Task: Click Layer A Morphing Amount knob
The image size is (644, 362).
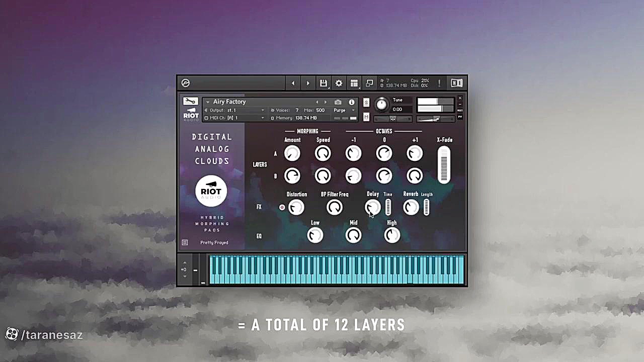Action: 292,153
